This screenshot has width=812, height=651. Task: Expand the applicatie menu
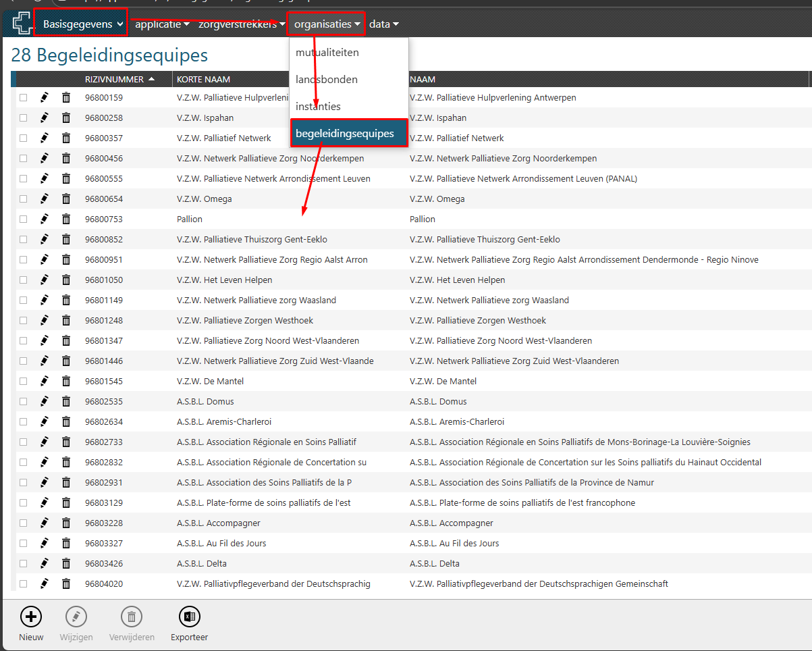pyautogui.click(x=163, y=24)
